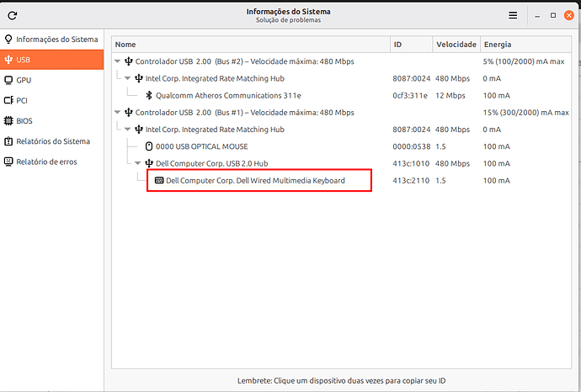Click the USB icon of Bus #1 controller
The width and height of the screenshot is (581, 392).
(x=129, y=112)
